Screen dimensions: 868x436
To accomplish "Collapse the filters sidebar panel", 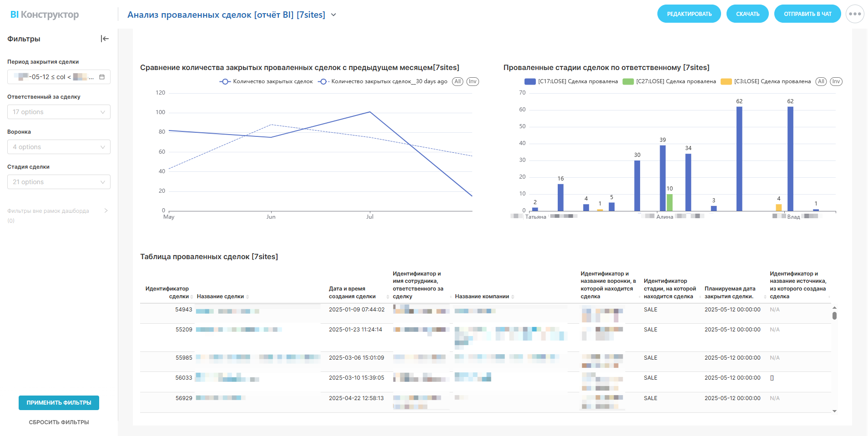I will (105, 39).
